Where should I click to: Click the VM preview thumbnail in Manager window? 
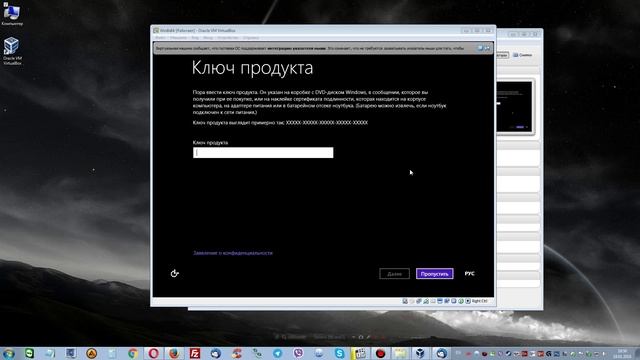tap(514, 107)
